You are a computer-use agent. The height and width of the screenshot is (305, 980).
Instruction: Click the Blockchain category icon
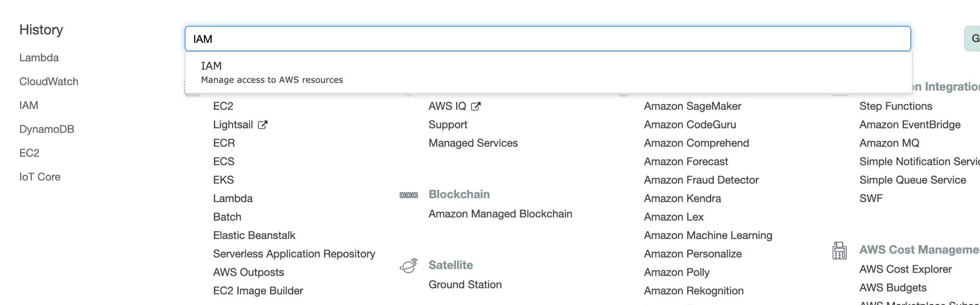click(408, 195)
